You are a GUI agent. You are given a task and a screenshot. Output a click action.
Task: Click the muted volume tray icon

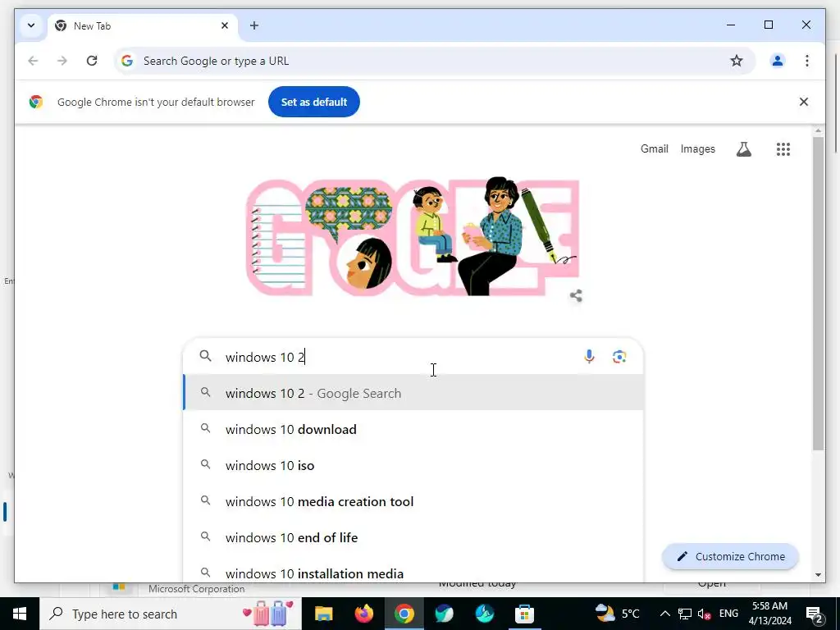705,614
